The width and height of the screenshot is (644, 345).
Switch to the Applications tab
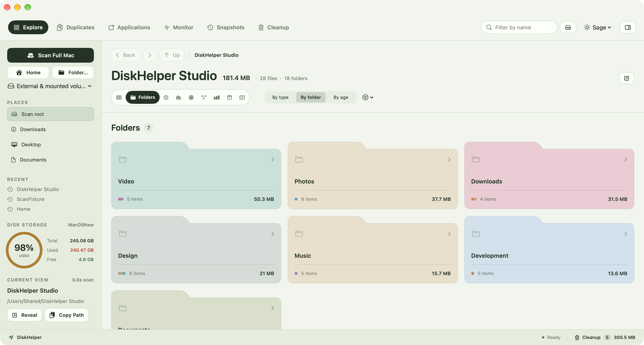click(x=129, y=27)
